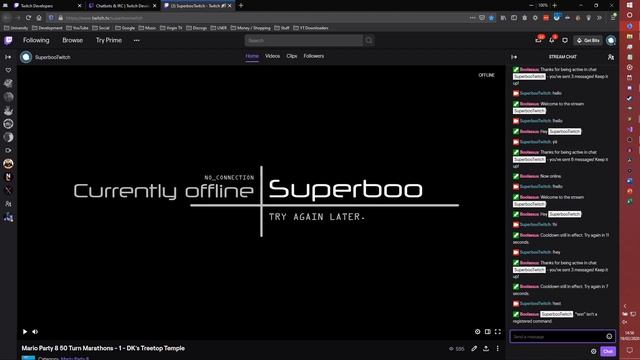The height and width of the screenshot is (360, 640).
Task: Open the whispers speech bubble icon
Action: point(565,40)
